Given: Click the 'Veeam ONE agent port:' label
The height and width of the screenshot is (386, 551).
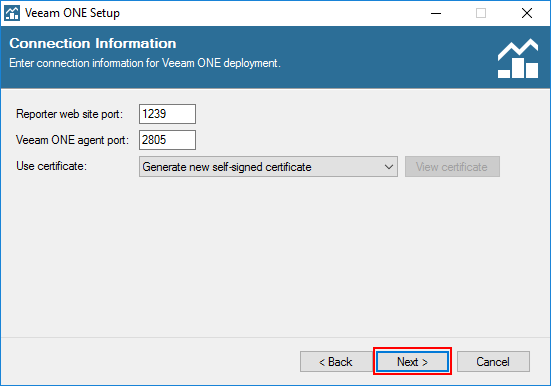Looking at the screenshot, I should click(72, 140).
